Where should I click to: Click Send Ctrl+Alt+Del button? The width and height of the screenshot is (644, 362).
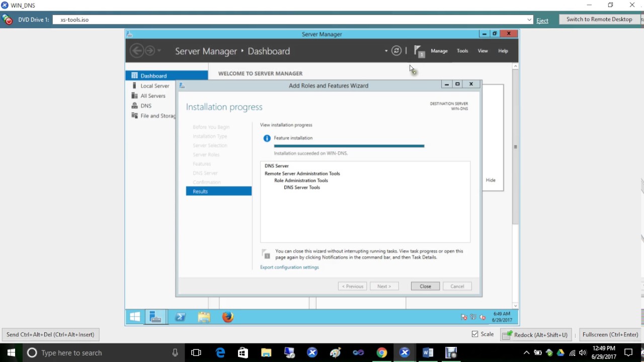[x=50, y=334]
